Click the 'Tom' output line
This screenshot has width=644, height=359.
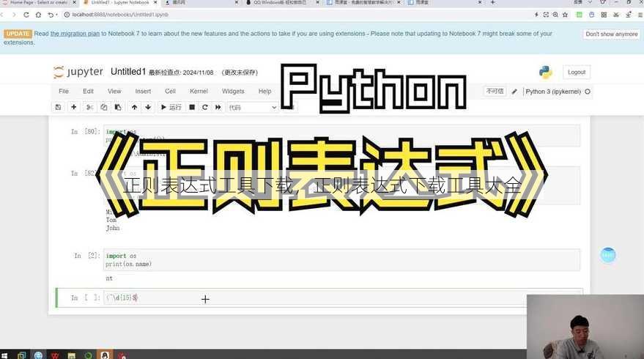click(x=111, y=220)
